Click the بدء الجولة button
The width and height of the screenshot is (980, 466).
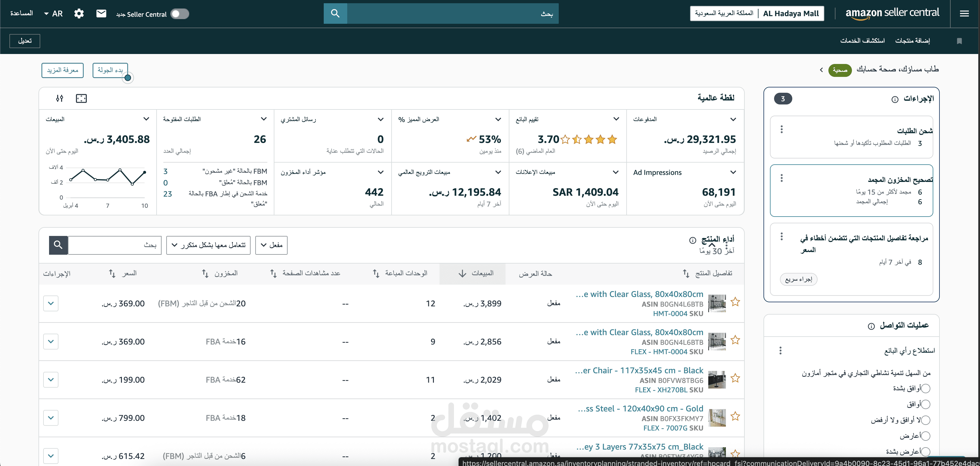(110, 70)
